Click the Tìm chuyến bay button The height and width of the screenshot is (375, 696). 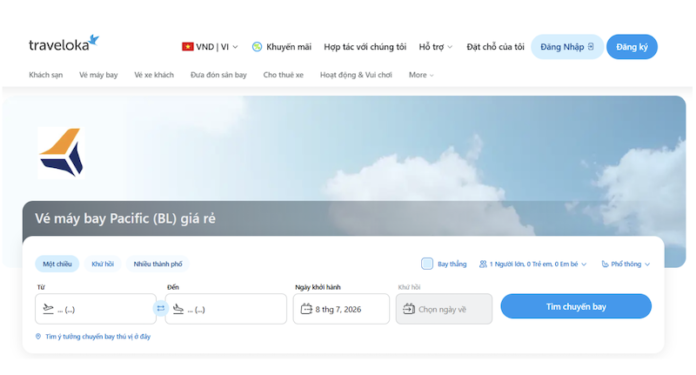[576, 306]
